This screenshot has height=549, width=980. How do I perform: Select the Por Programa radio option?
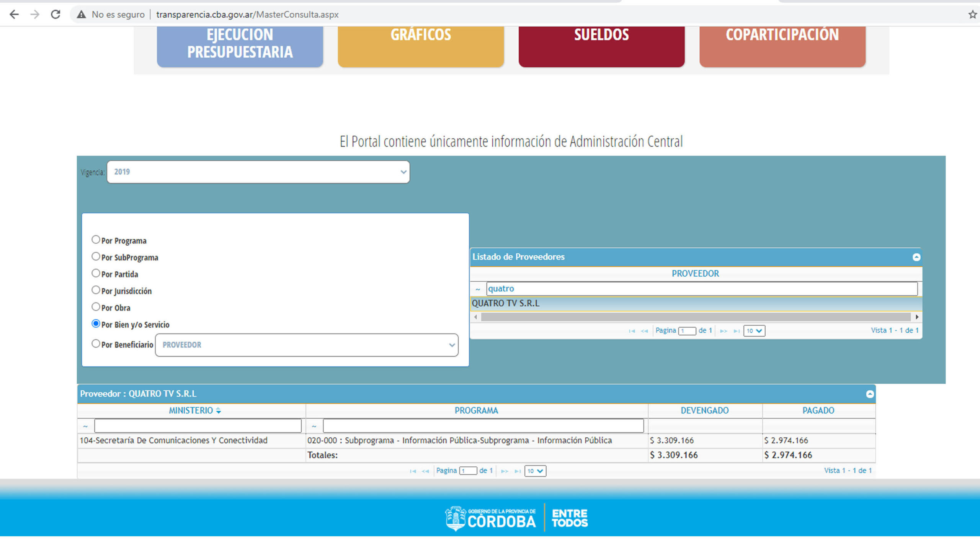coord(96,240)
